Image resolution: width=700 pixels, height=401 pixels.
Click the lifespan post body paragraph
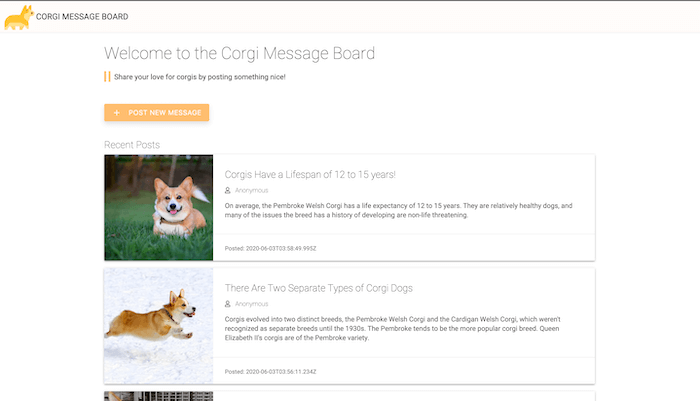398,210
